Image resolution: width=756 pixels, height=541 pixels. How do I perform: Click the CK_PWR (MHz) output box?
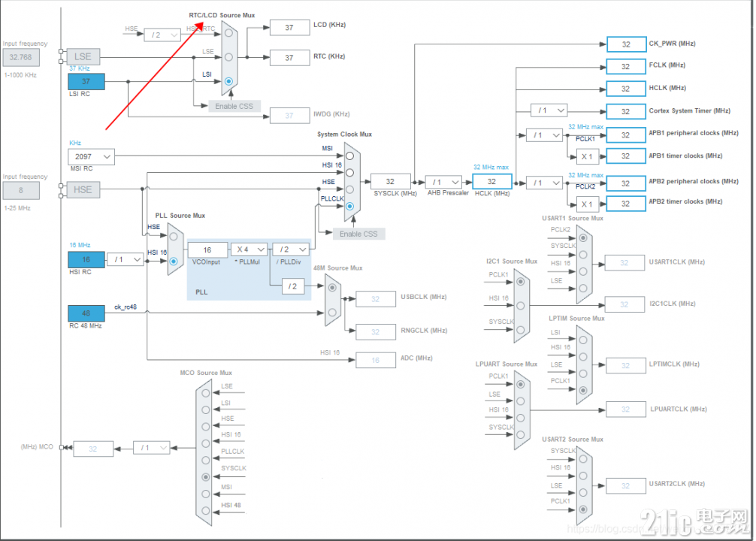pyautogui.click(x=626, y=44)
